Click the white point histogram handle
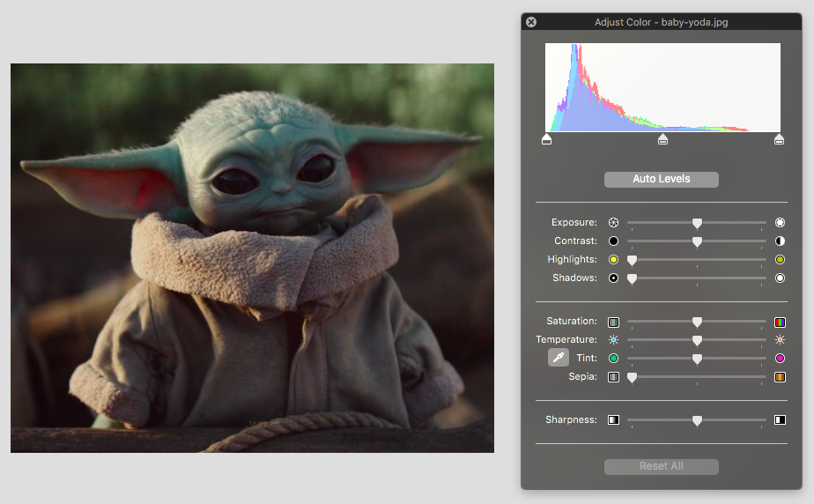The width and height of the screenshot is (814, 504). pyautogui.click(x=779, y=139)
